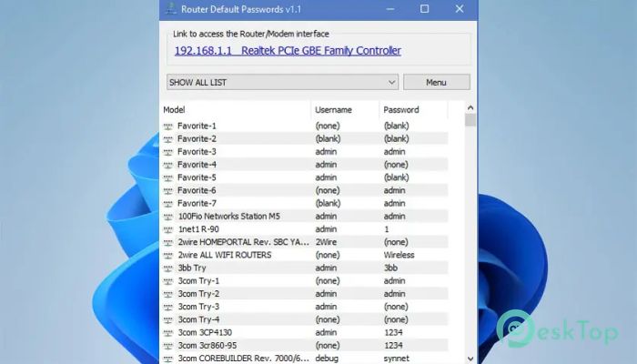Select 3com COREBUILDER Rev. 7000 entry
The width and height of the screenshot is (637, 364).
[244, 359]
